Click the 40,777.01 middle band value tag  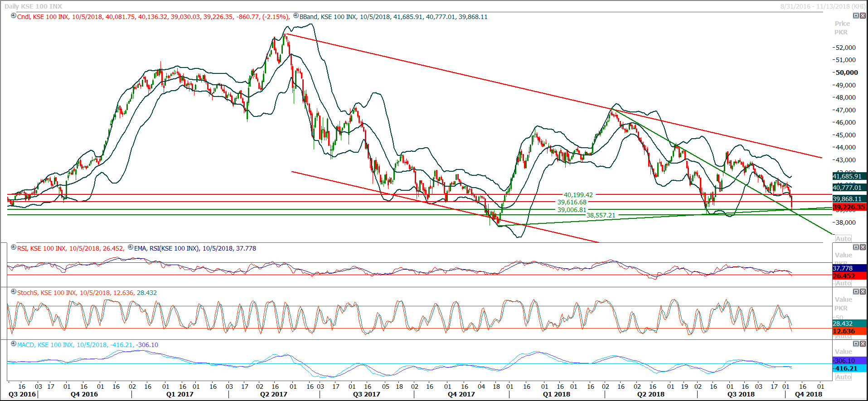pos(850,188)
